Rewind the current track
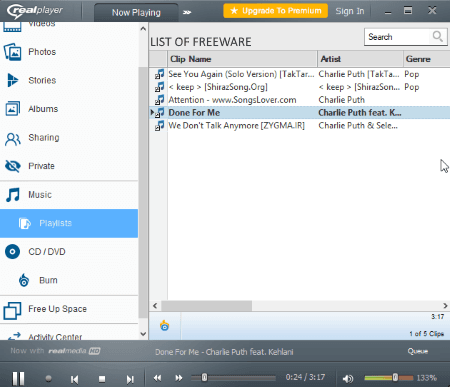Image resolution: width=450 pixels, height=387 pixels. (157, 378)
